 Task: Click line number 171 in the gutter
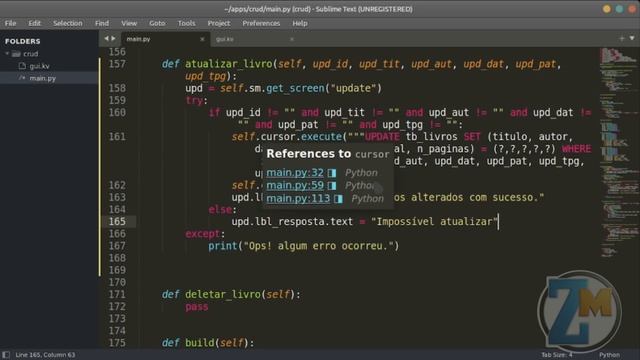point(117,294)
